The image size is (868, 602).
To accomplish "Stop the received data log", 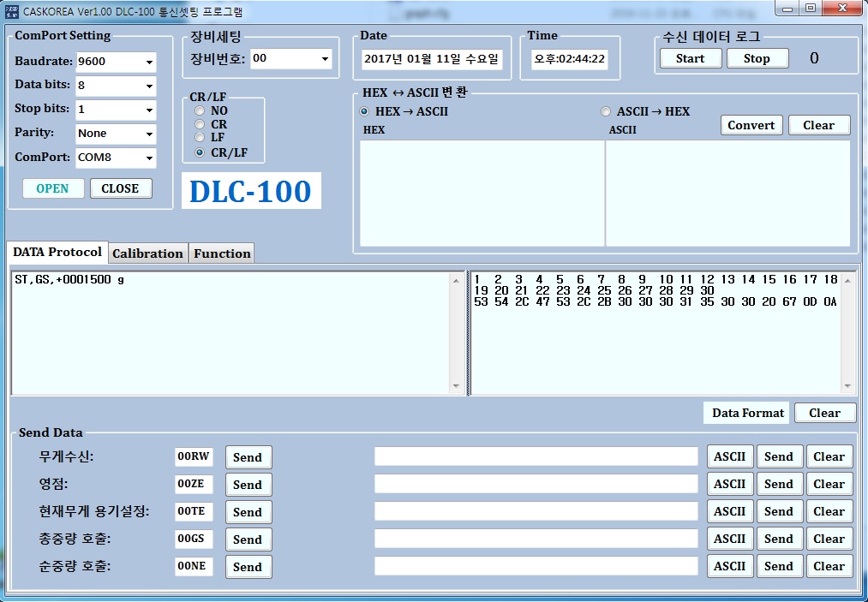I will pyautogui.click(x=757, y=58).
